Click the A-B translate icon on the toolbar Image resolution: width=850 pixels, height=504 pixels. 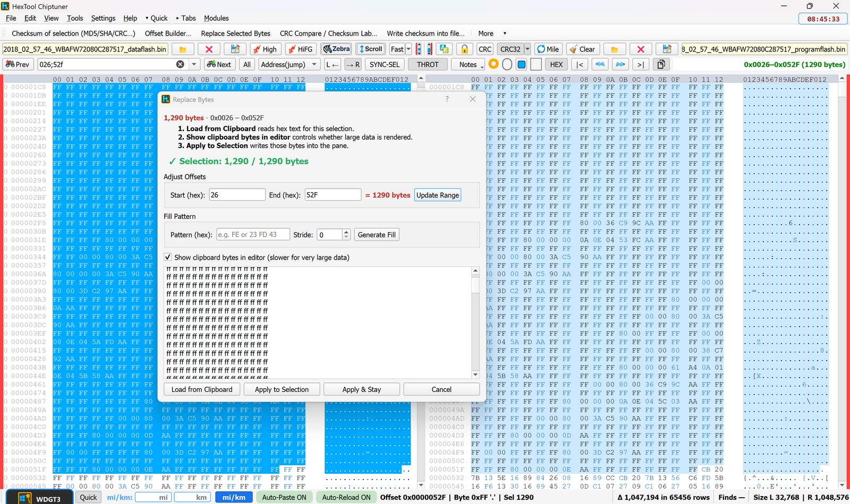pos(444,49)
